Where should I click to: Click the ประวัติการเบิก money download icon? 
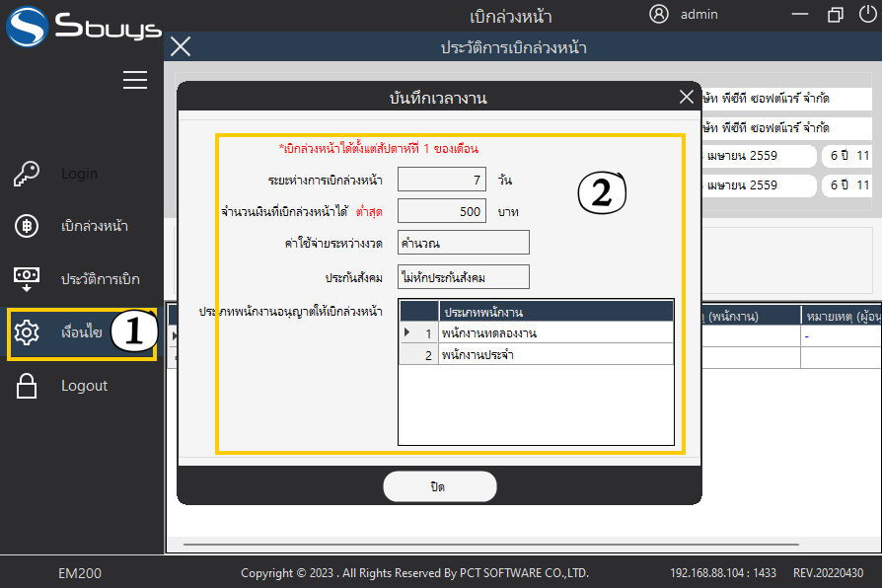(27, 279)
